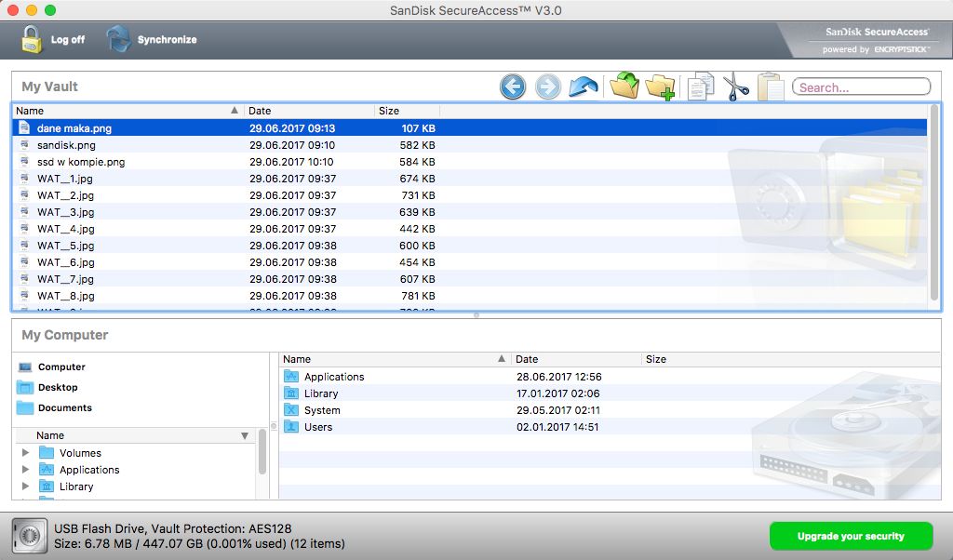Click the Synchronize arrows icon

119,39
